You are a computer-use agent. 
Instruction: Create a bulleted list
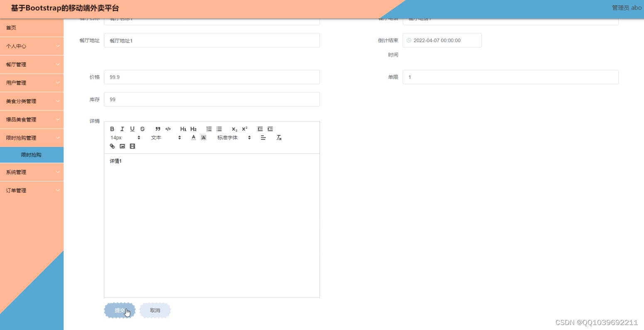[x=219, y=129]
